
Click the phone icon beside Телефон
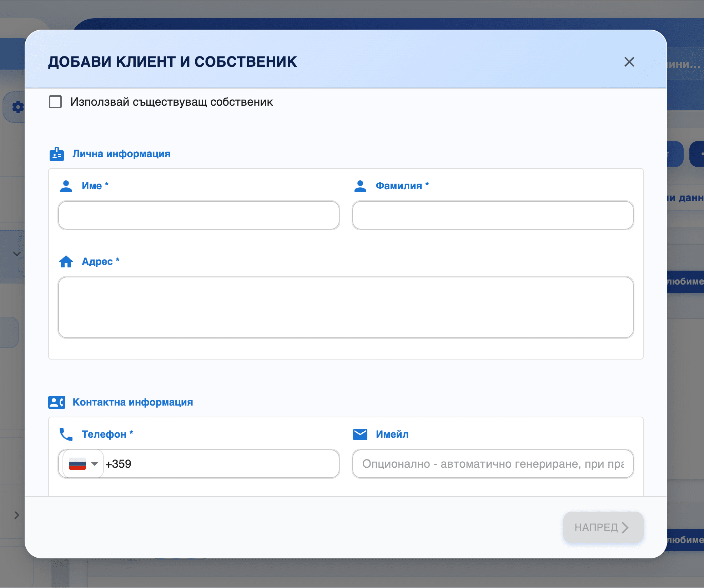click(x=66, y=434)
